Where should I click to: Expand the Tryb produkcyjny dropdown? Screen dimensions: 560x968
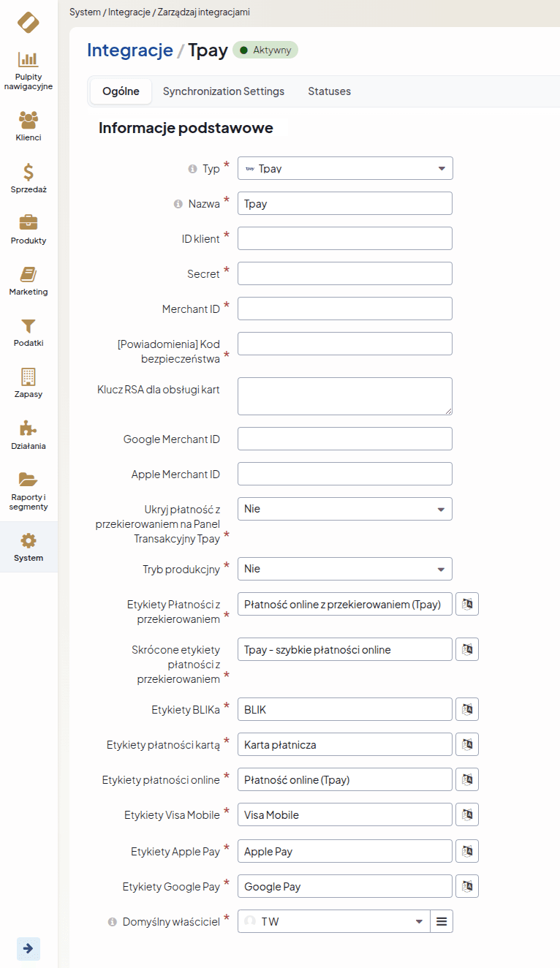pyautogui.click(x=345, y=569)
